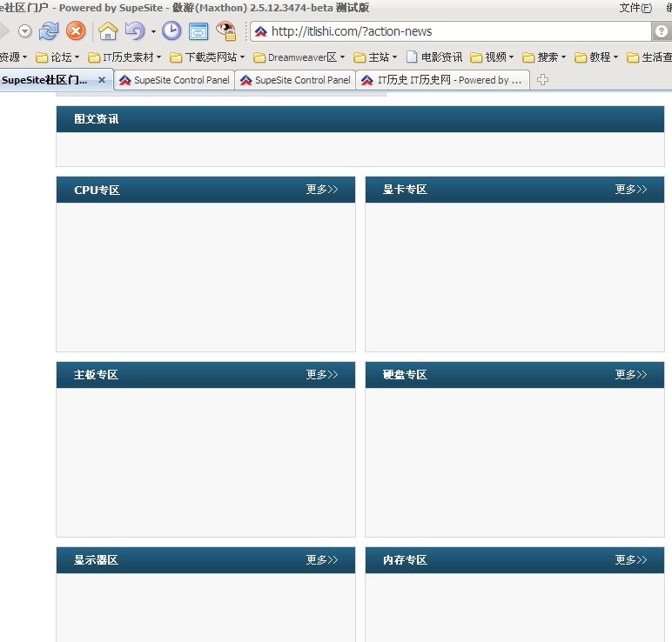The image size is (672, 642).
Task: Open the 搜索 bookmarks folder
Action: [x=544, y=57]
